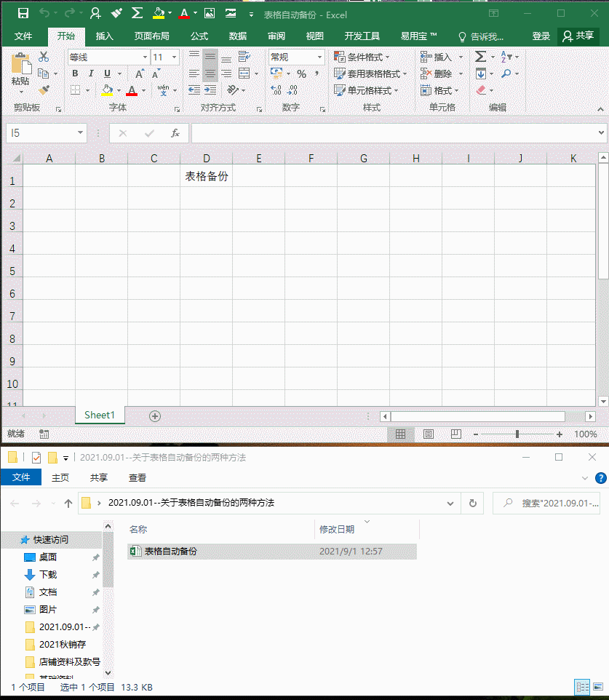The image size is (609, 700).
Task: Click the zoom slider handle in Excel
Action: coord(517,434)
